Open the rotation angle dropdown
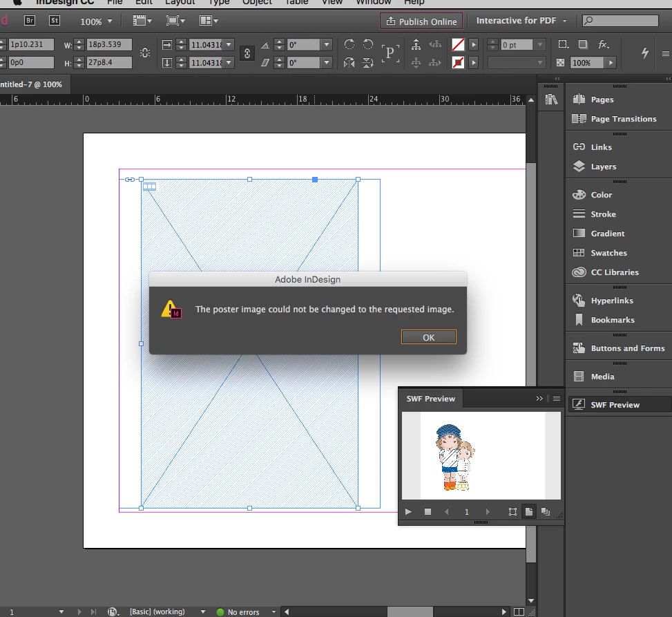Image resolution: width=672 pixels, height=617 pixels. [327, 45]
